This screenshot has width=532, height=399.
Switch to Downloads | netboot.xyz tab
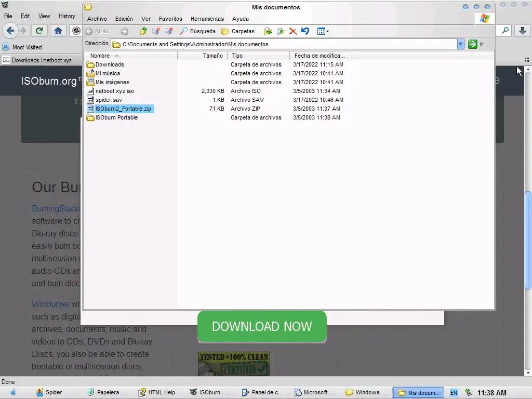tap(41, 60)
